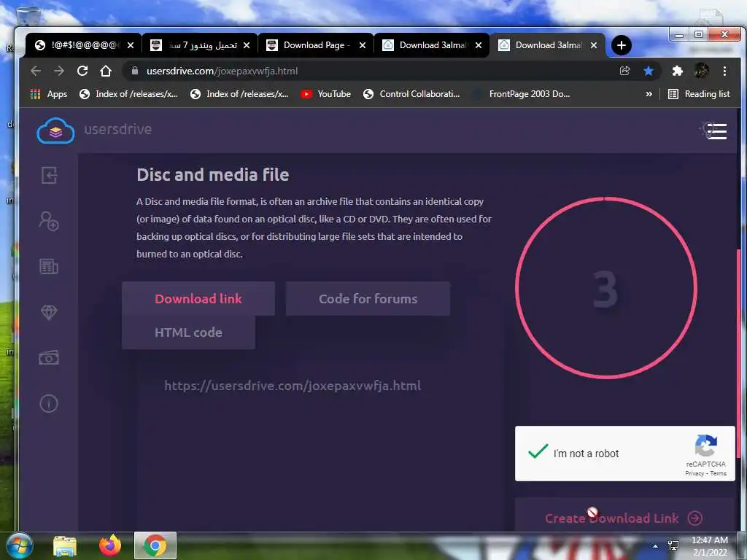Click the reCAPTCHA logo

point(706,446)
